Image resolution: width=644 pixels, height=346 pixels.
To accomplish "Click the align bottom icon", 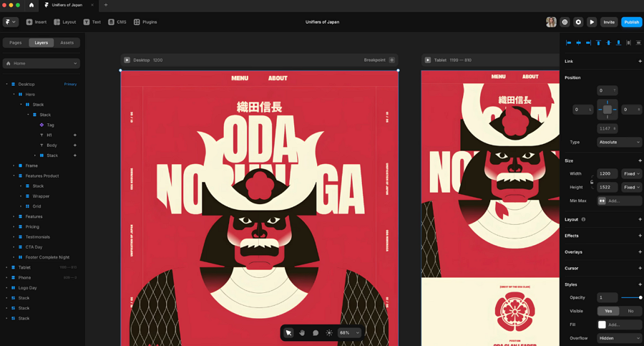I will coord(618,43).
